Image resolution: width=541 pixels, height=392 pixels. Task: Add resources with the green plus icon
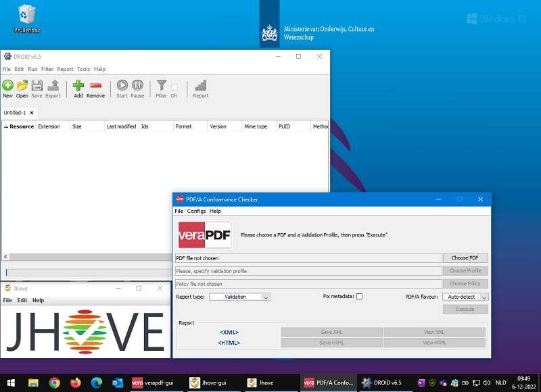[78, 89]
